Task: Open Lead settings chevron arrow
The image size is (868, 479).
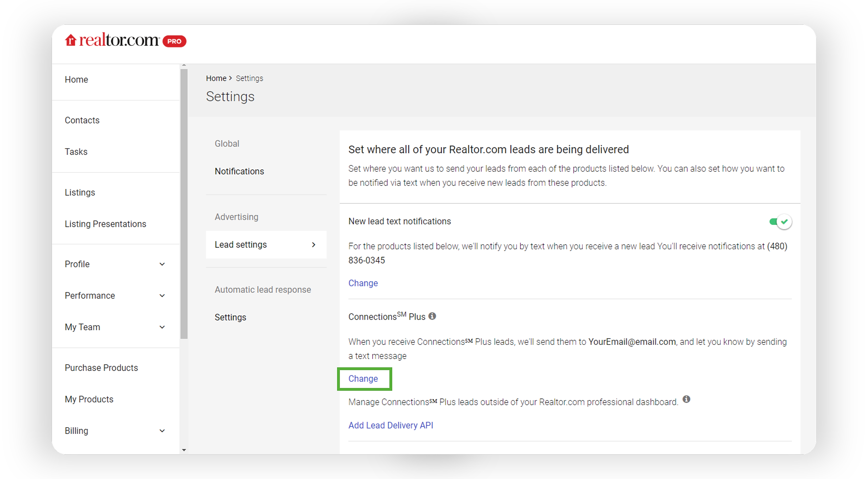Action: (x=314, y=245)
